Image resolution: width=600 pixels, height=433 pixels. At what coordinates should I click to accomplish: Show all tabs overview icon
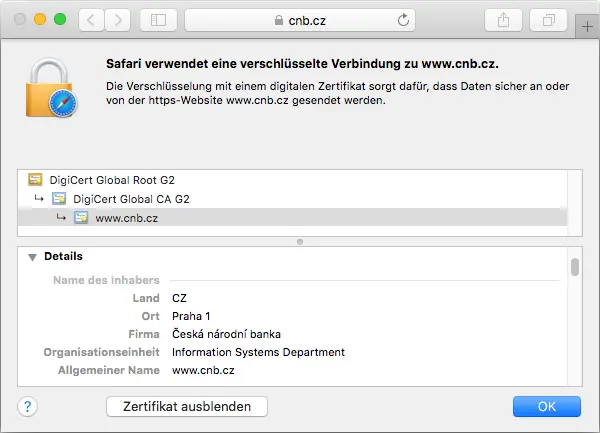point(548,20)
